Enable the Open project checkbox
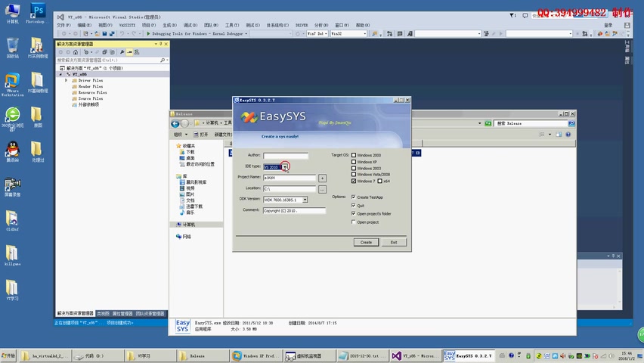Viewport: 644px width, 363px height. 354,222
